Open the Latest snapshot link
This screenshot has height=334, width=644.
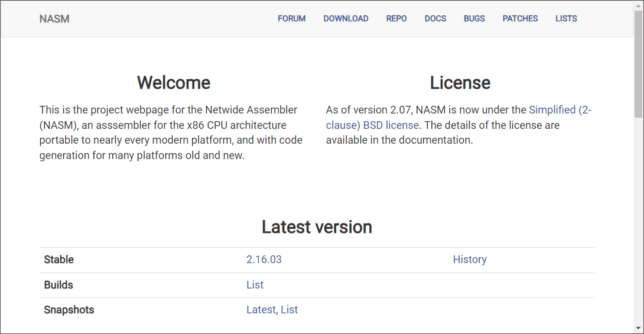click(x=261, y=310)
